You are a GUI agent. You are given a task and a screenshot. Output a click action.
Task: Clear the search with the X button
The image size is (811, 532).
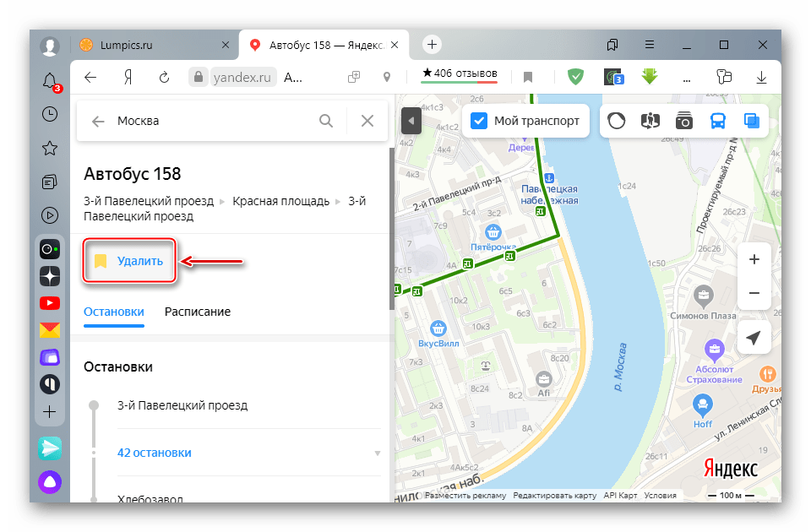click(367, 121)
